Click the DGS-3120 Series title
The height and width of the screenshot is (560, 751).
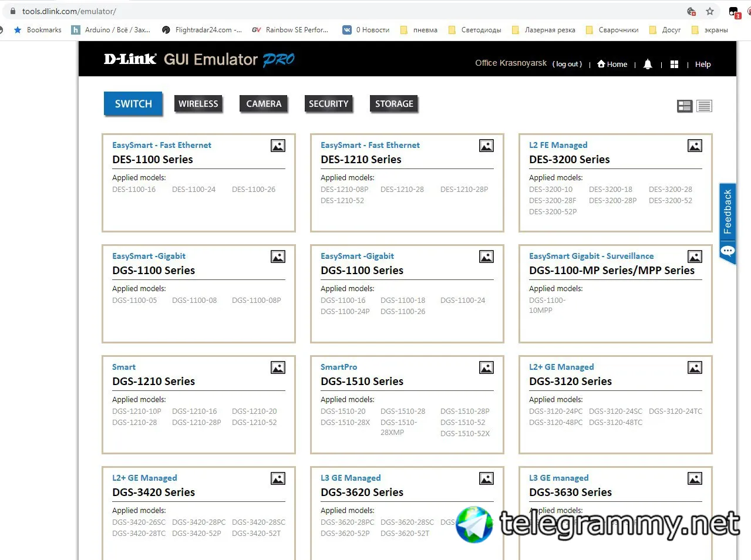tap(571, 382)
